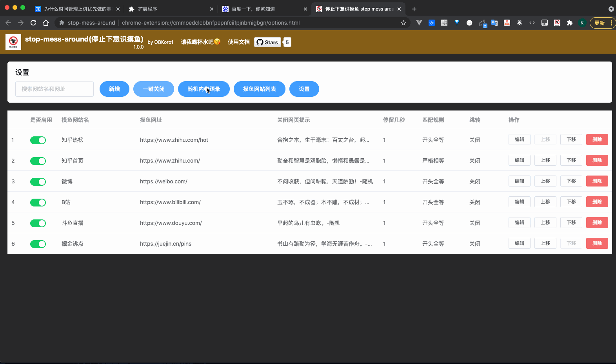
Task: Click the stop-mess-around logo image in header
Action: (x=13, y=42)
